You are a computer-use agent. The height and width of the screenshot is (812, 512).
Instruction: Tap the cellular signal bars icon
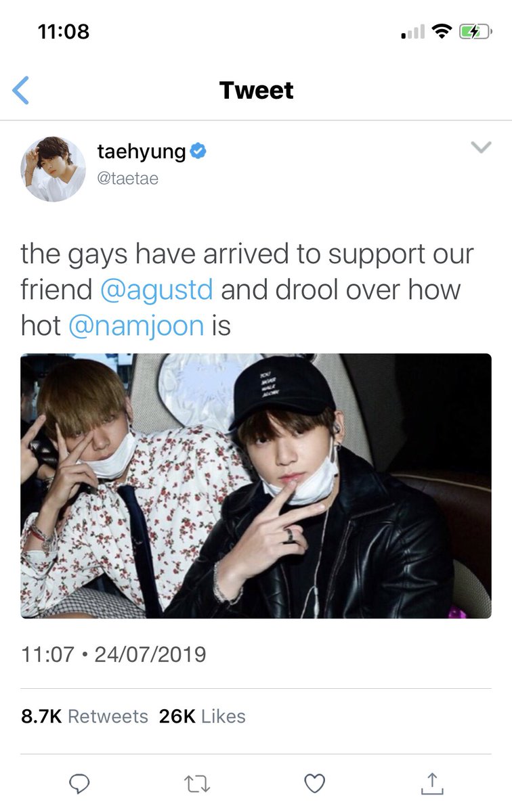pos(413,32)
